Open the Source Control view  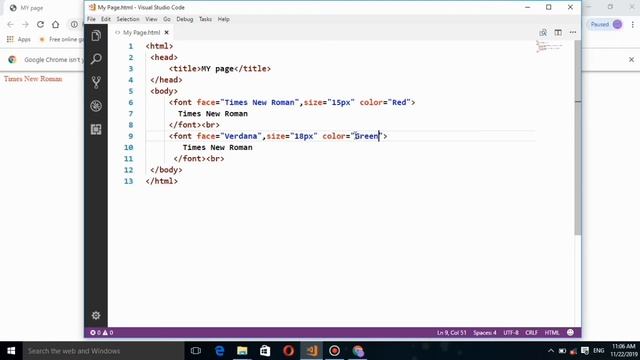pyautogui.click(x=96, y=82)
